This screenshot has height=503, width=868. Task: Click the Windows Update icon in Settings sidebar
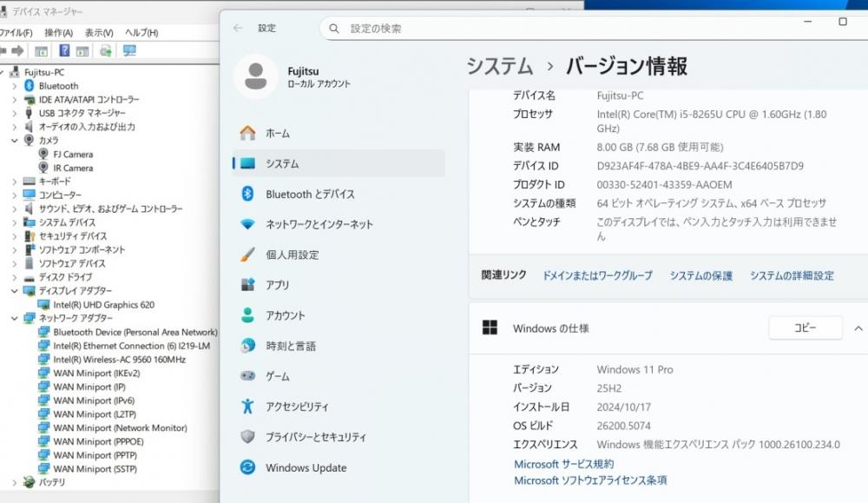click(248, 467)
